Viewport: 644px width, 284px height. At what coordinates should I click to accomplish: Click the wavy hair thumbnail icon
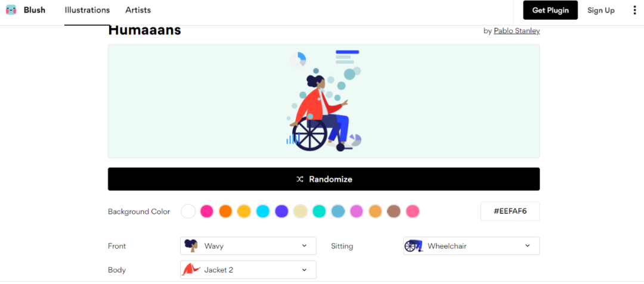coord(191,246)
